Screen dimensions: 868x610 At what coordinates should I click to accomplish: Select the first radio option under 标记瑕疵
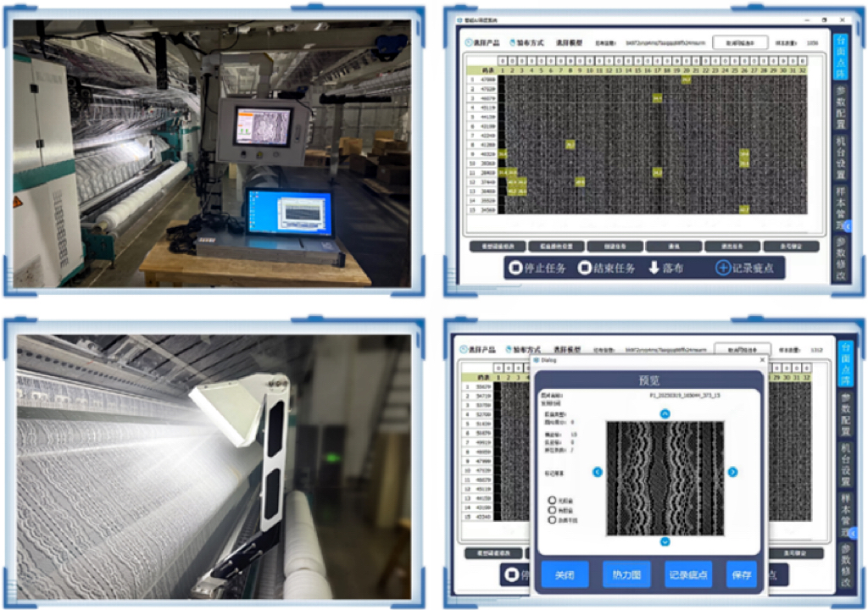(552, 501)
